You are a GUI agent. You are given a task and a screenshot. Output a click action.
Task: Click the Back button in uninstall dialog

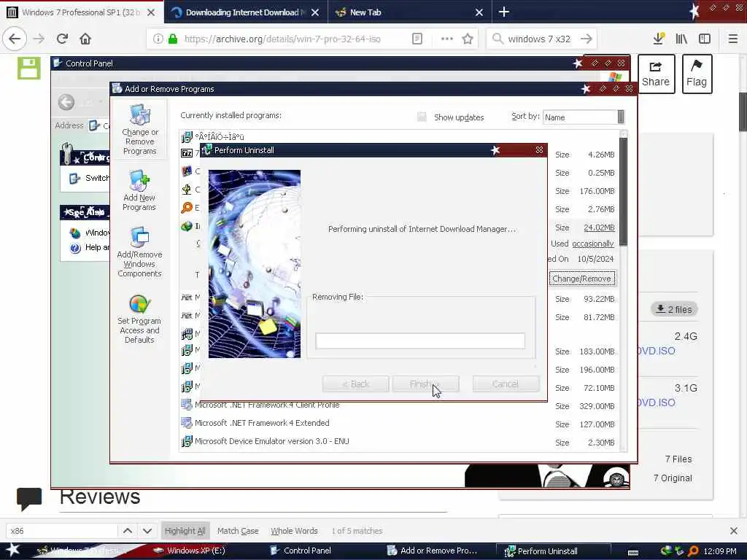355,384
